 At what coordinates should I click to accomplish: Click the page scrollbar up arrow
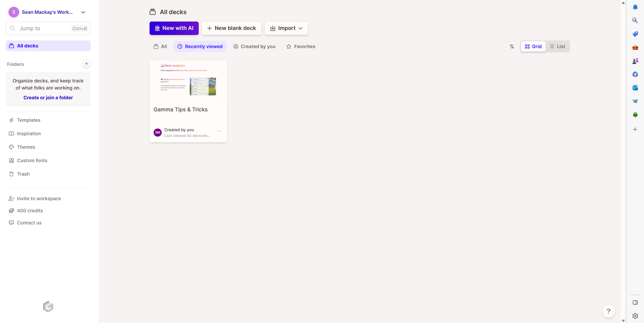pyautogui.click(x=623, y=3)
